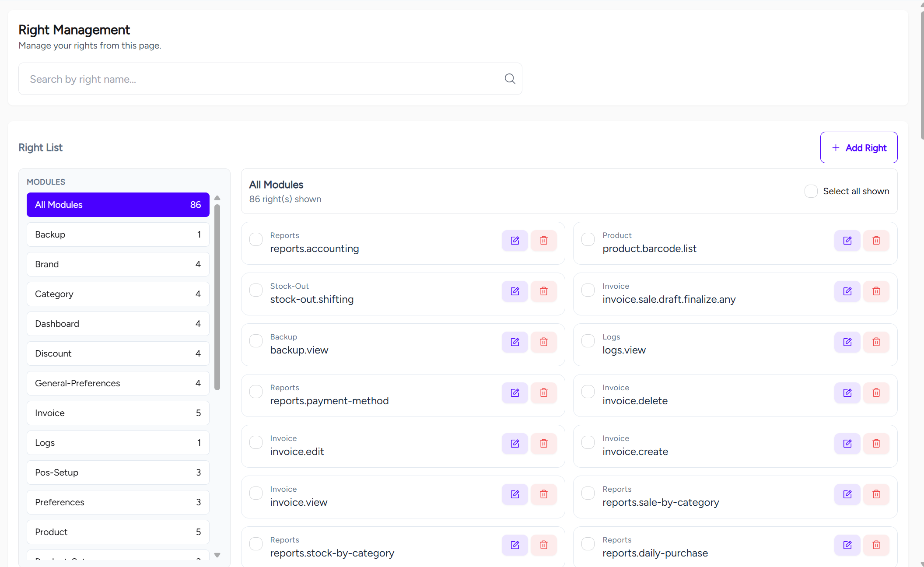The image size is (924, 567).
Task: Select the invoice.edit checkbox
Action: coord(256,442)
